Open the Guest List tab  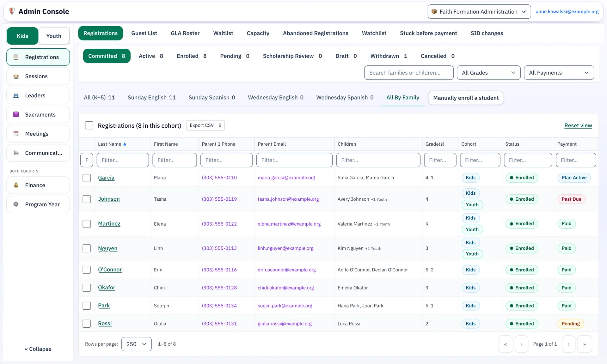(x=144, y=33)
